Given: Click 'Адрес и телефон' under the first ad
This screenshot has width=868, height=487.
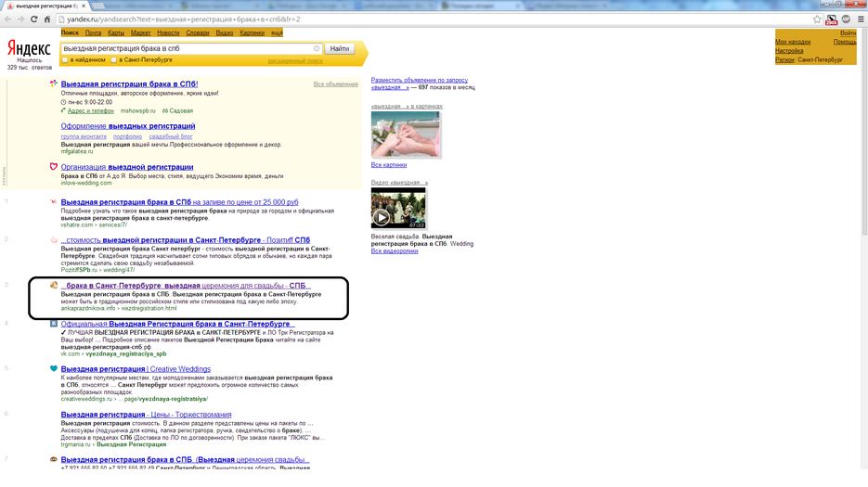Looking at the screenshot, I should pyautogui.click(x=91, y=110).
